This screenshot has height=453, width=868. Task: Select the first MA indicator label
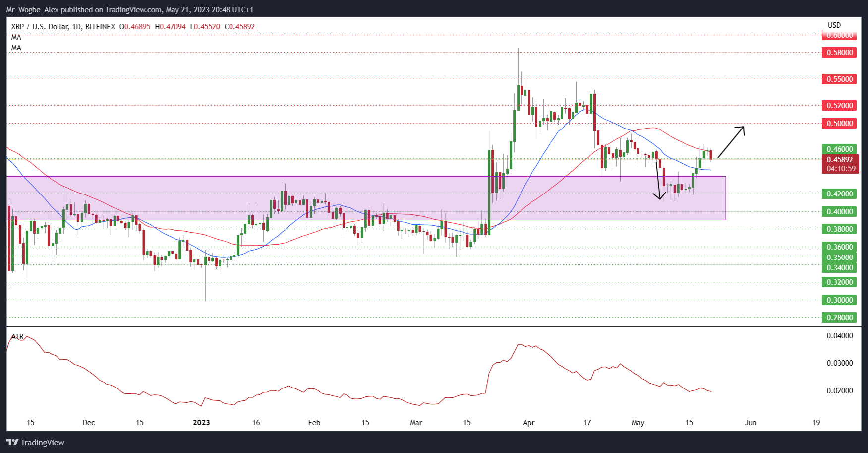pyautogui.click(x=16, y=37)
